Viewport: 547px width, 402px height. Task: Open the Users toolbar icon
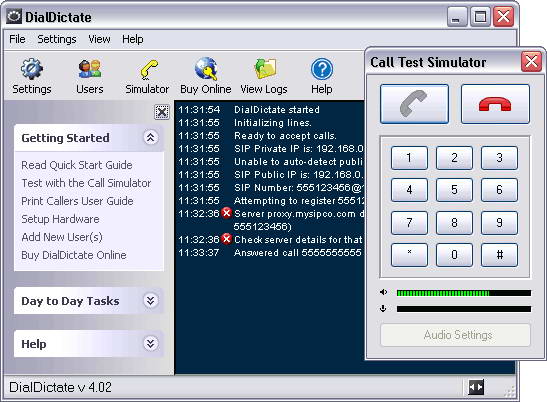pos(90,69)
